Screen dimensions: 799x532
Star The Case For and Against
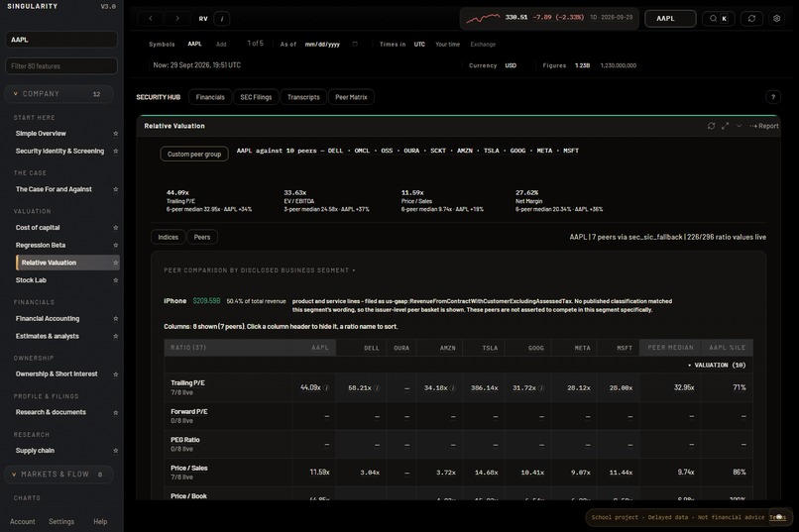click(116, 189)
